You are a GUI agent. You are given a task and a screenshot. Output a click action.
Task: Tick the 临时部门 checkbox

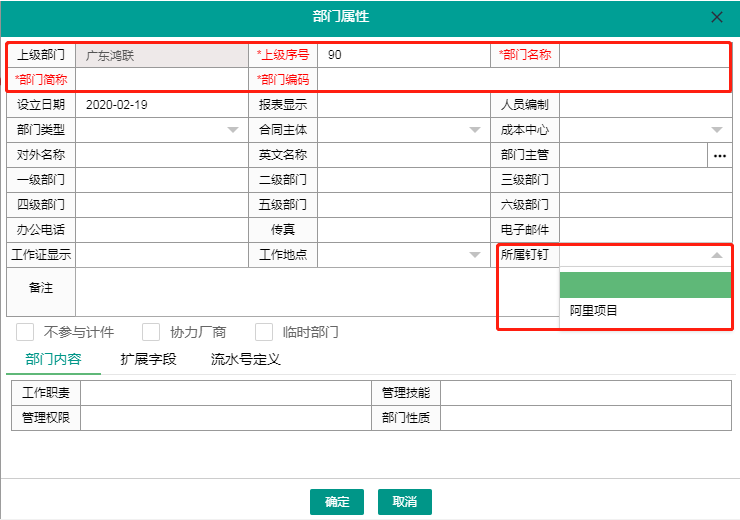265,332
